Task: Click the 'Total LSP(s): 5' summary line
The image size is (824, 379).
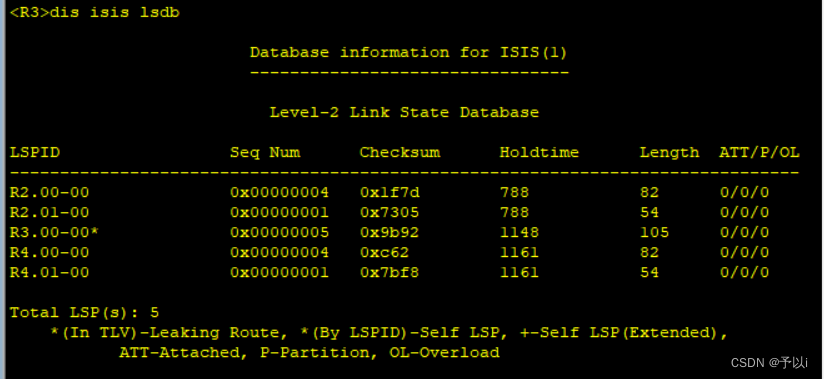Action: pyautogui.click(x=85, y=313)
